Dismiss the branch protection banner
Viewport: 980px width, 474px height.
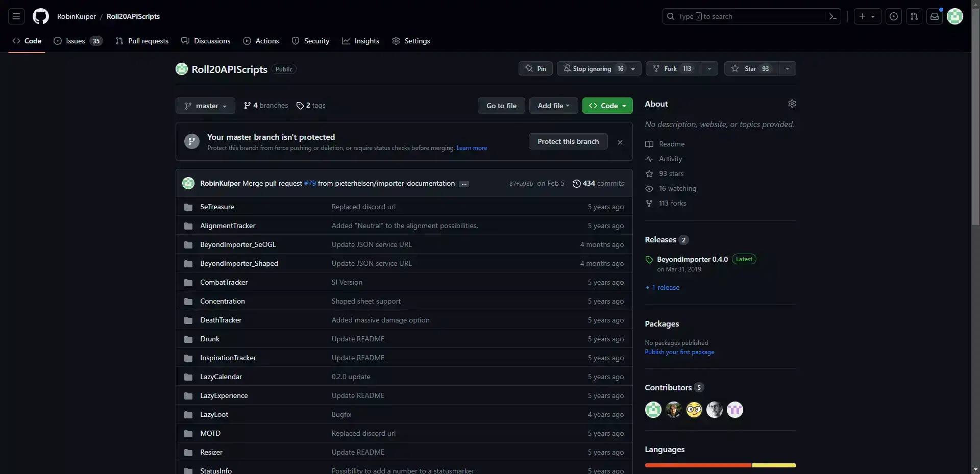point(620,142)
